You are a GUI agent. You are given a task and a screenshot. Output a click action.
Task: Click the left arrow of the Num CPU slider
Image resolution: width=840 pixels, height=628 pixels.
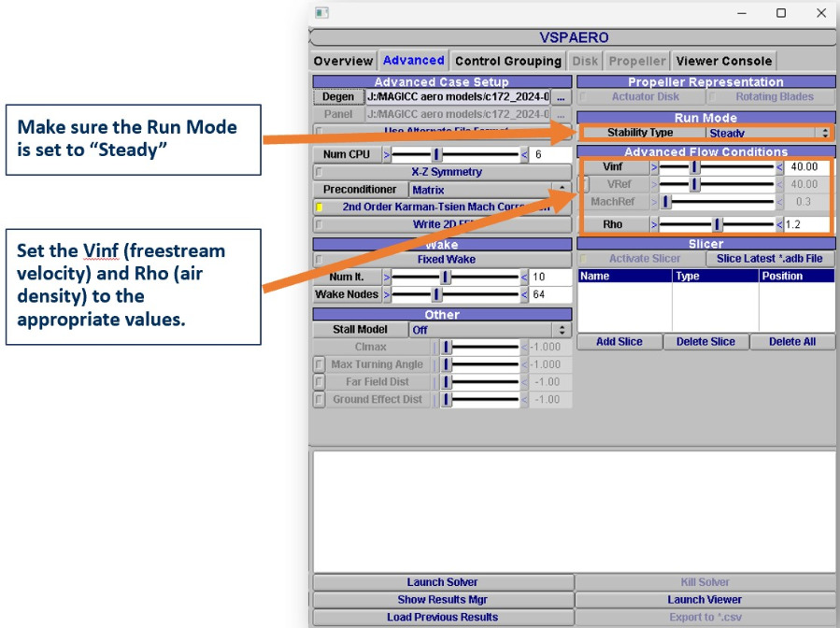(388, 154)
